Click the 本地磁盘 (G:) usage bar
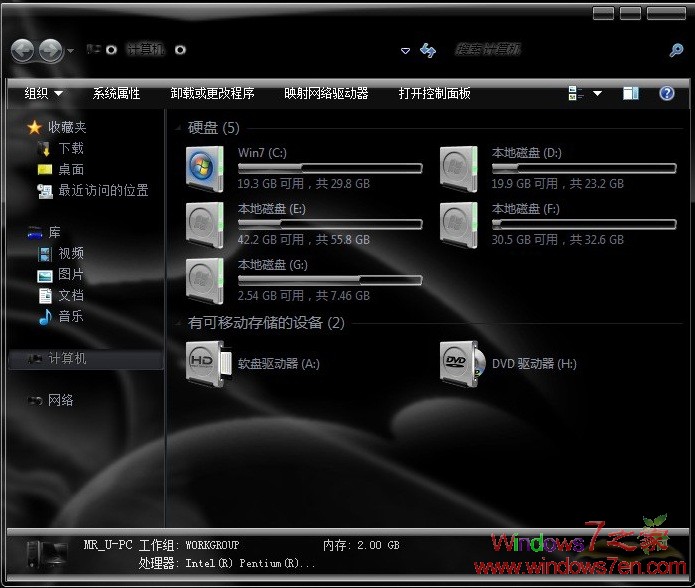The width and height of the screenshot is (695, 588). [330, 280]
